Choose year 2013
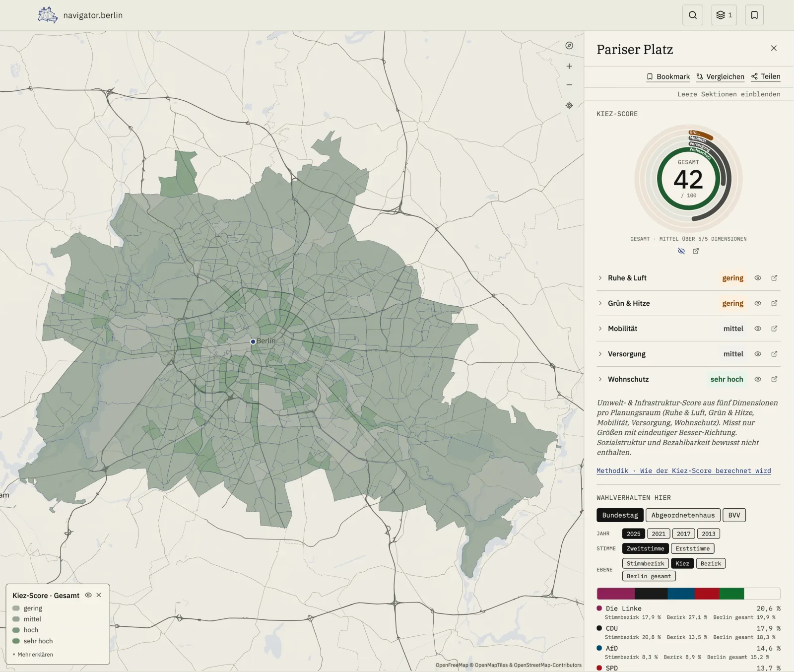Screen dimensions: 794x672 [x=709, y=534]
